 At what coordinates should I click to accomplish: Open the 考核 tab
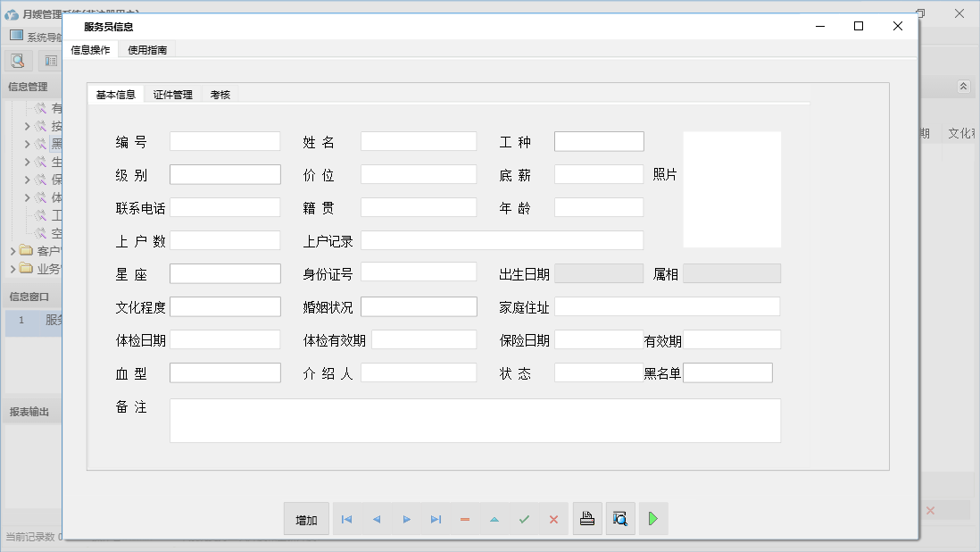pos(220,95)
